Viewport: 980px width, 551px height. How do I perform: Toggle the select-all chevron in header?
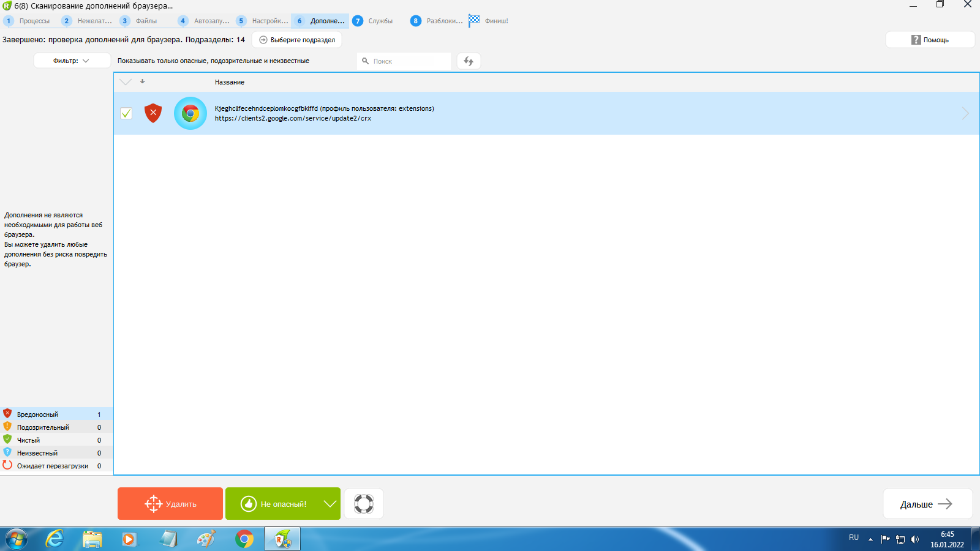(126, 81)
